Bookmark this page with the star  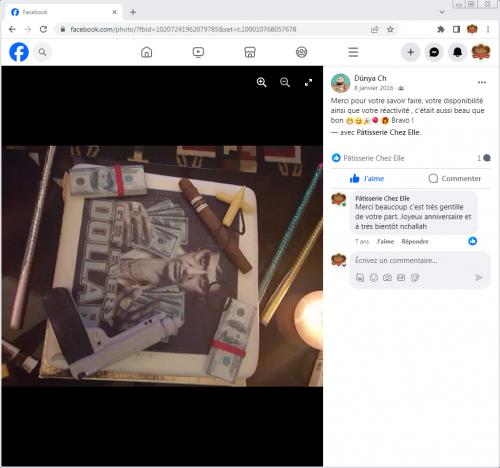coord(390,29)
